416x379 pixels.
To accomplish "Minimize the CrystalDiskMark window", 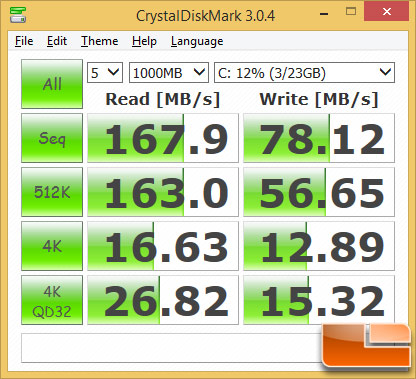I will click(324, 14).
